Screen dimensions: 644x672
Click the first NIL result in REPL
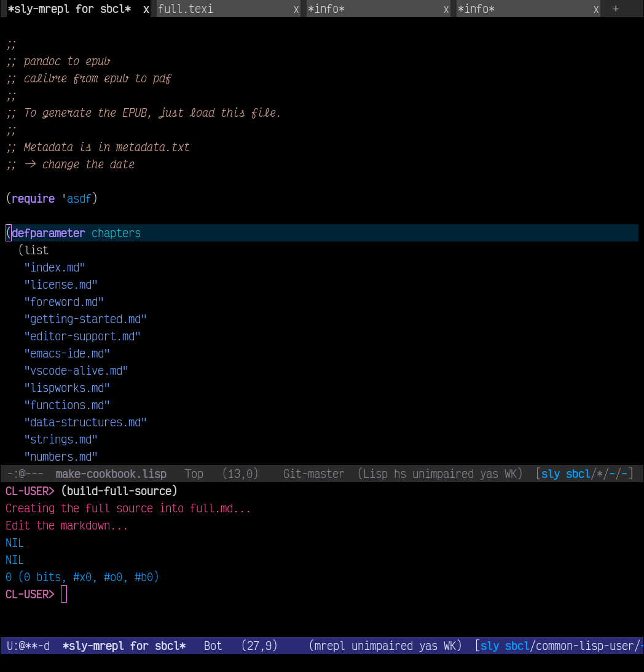tap(14, 542)
